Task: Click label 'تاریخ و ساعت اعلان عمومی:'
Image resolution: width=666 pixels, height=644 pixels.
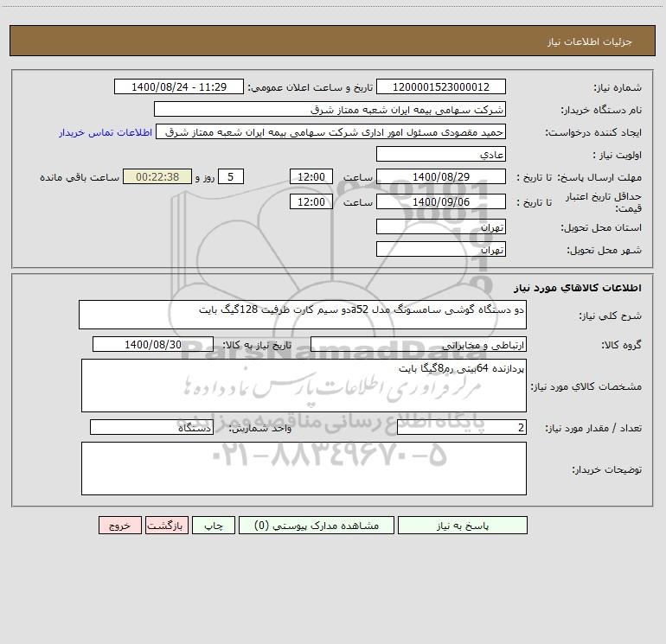Action: click(x=311, y=88)
